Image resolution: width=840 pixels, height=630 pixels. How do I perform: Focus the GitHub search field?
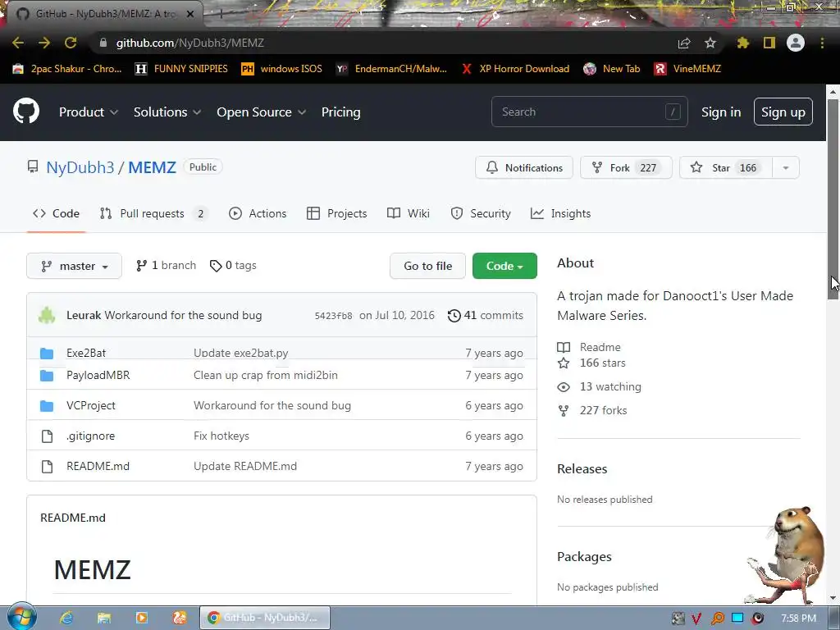[x=589, y=112]
